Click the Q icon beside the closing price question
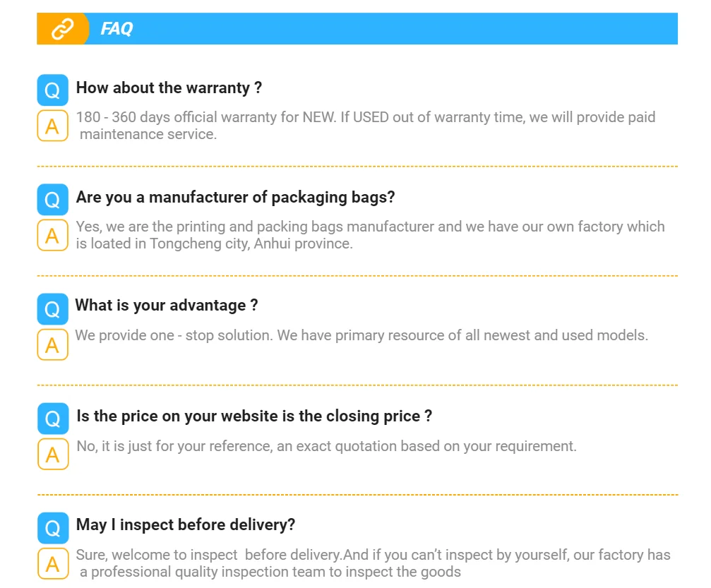This screenshot has width=711, height=588. 53,419
